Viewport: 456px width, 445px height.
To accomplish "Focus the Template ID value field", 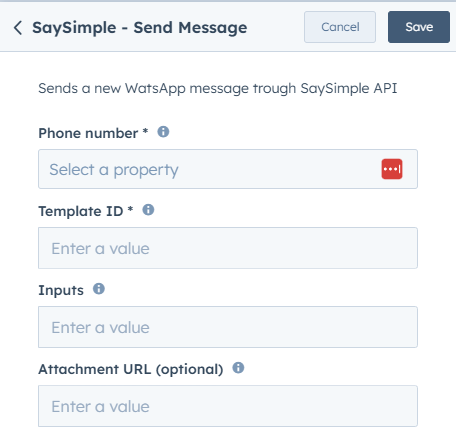I will tap(228, 248).
